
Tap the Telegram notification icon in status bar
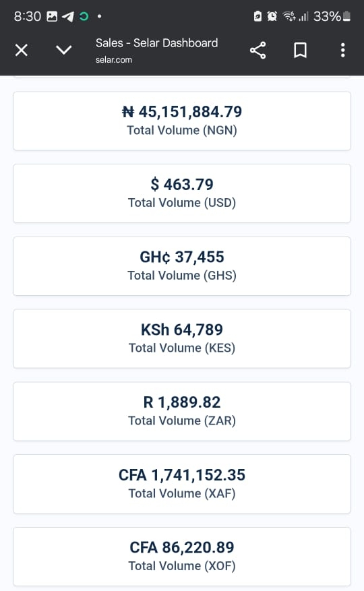68,16
